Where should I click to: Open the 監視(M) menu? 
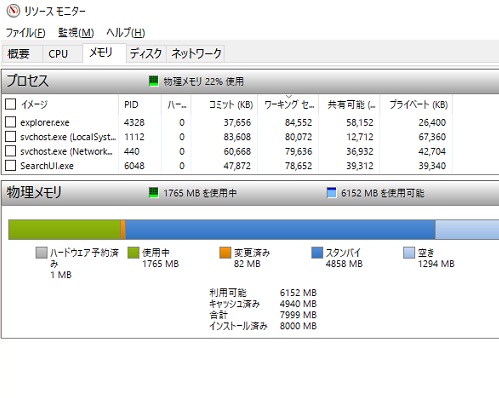(x=76, y=33)
